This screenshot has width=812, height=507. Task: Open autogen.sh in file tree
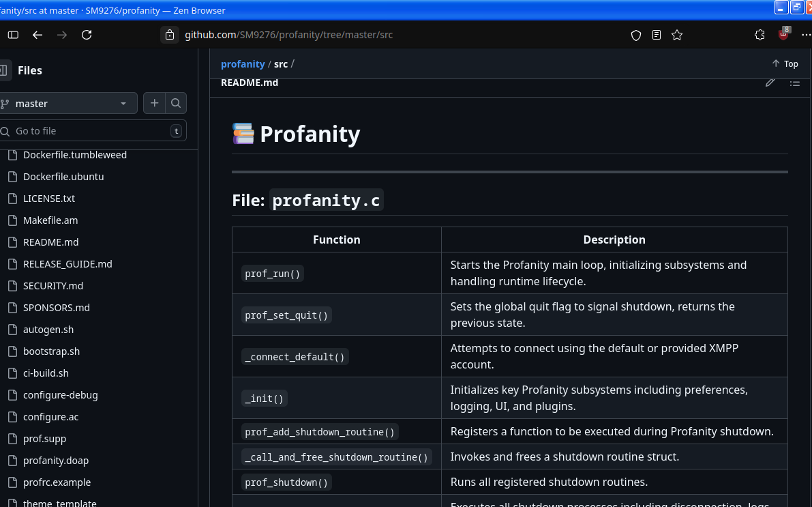click(48, 329)
